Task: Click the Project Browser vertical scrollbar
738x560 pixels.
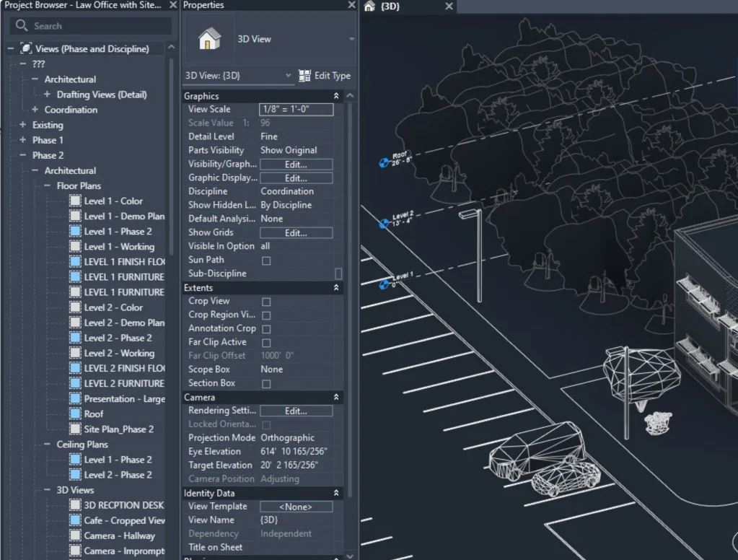Action: pyautogui.click(x=171, y=155)
